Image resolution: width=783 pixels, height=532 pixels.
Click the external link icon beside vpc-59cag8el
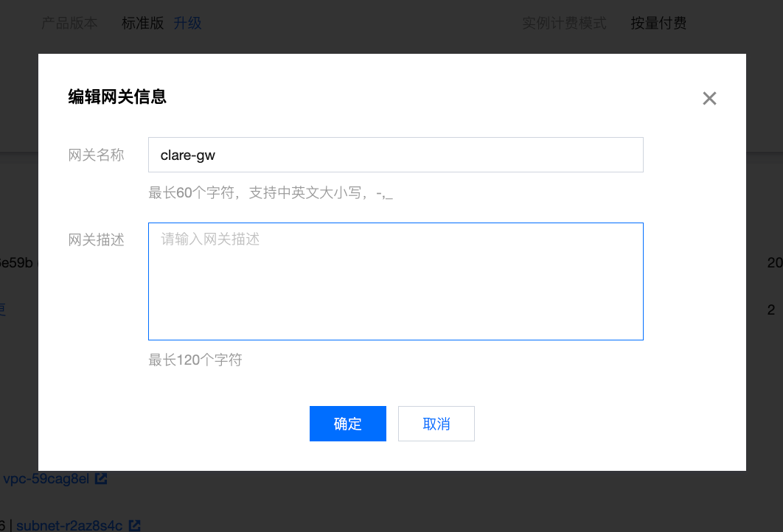[101, 479]
